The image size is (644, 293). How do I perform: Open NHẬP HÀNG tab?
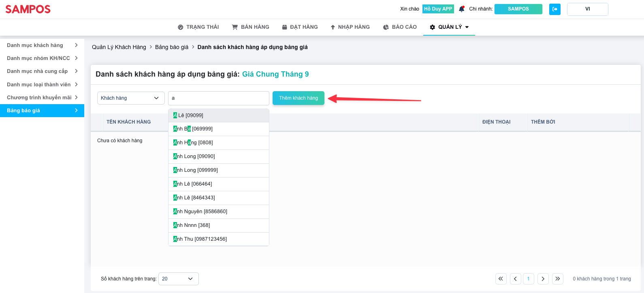click(x=350, y=27)
